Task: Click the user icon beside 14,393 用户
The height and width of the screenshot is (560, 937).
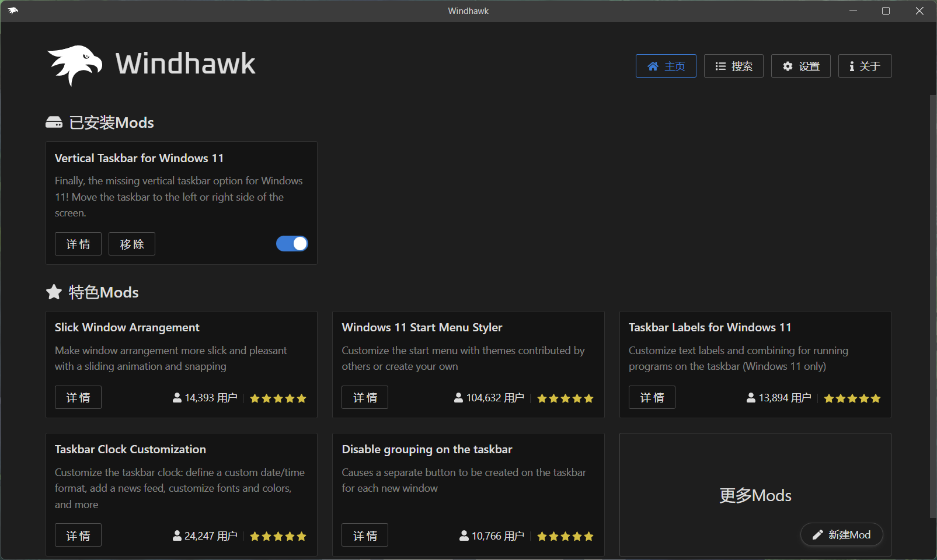Action: tap(177, 398)
